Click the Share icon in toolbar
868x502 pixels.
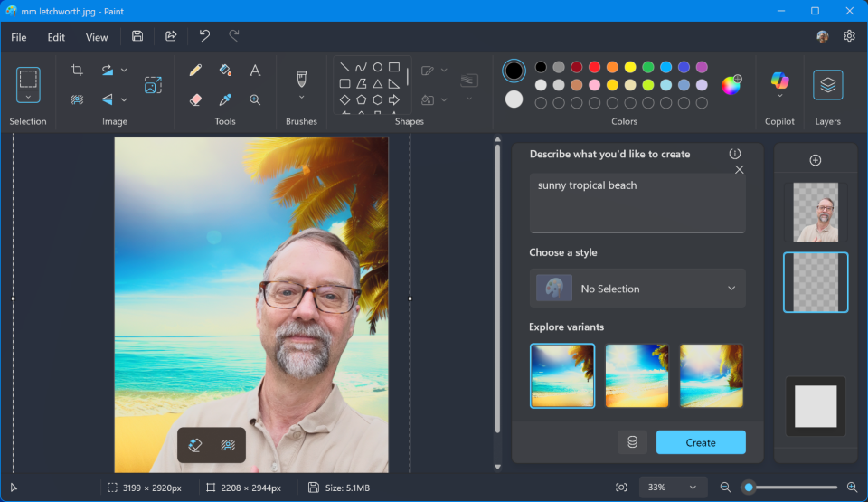(x=171, y=36)
